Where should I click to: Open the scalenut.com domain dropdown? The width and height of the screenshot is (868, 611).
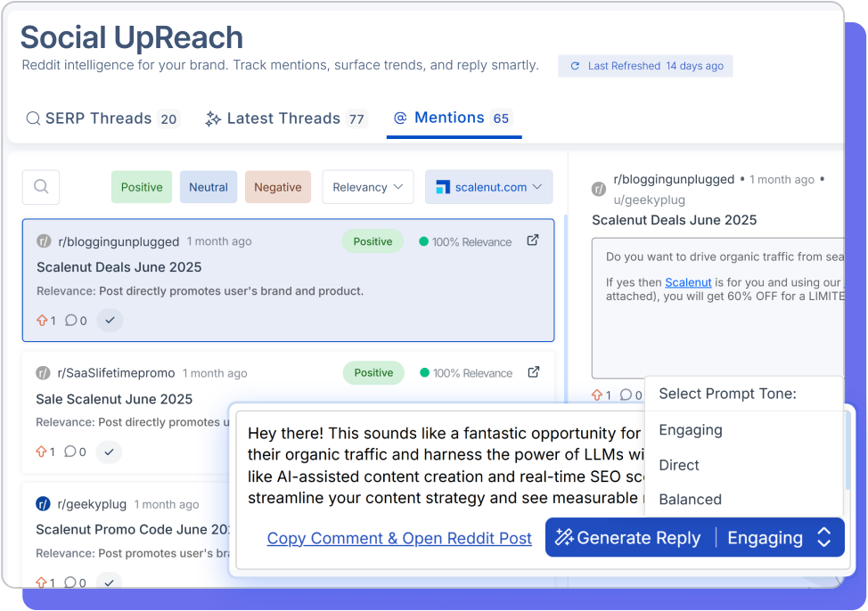click(488, 187)
